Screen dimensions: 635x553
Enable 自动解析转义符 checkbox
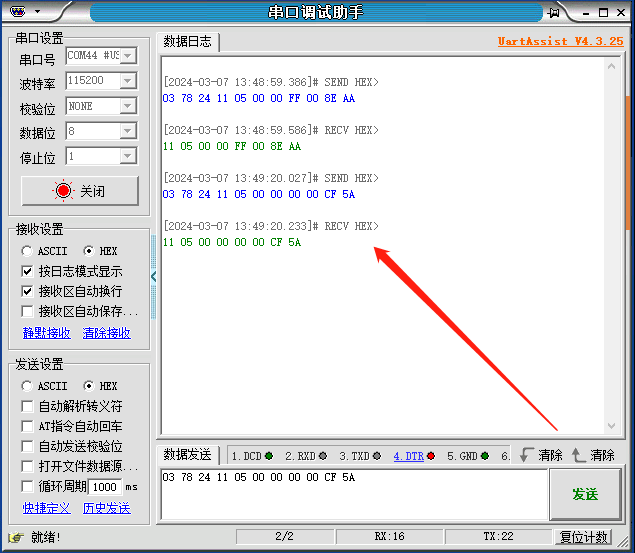coord(27,406)
